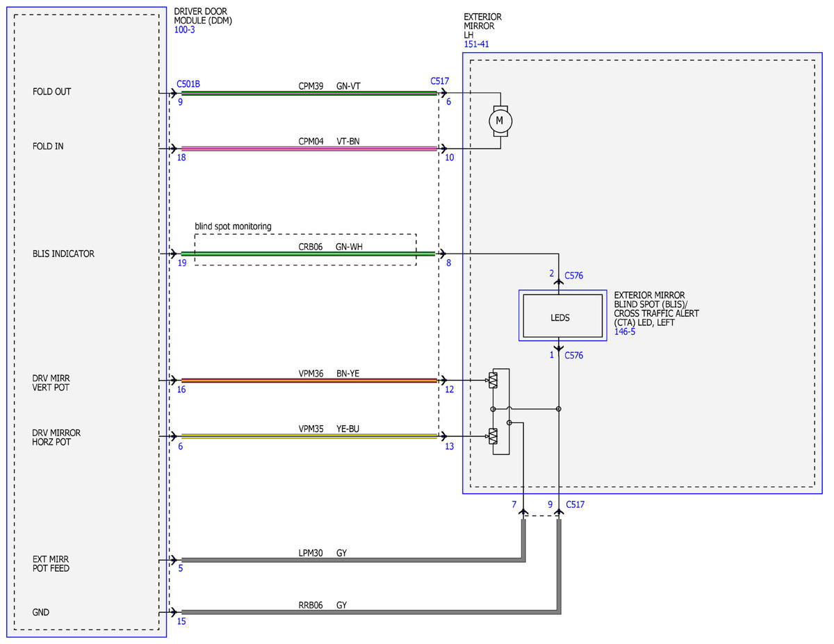Click the vertical pot resistor symbol
The width and height of the screenshot is (834, 644).
tap(493, 381)
